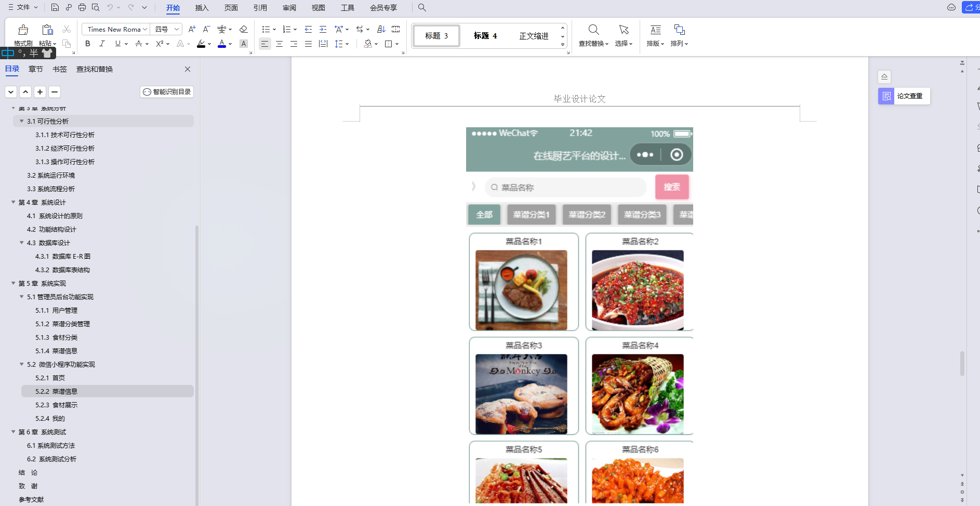
Task: Justify the paragraph text
Action: (x=308, y=44)
